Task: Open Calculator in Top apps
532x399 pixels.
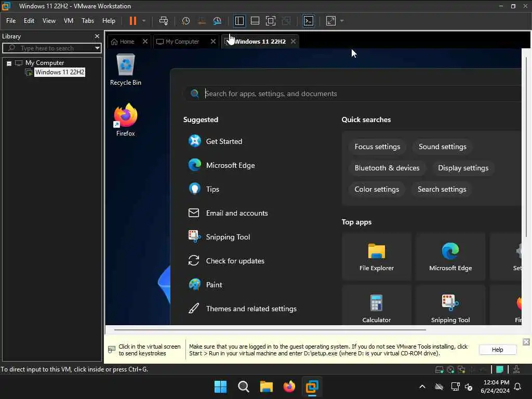Action: (377, 305)
